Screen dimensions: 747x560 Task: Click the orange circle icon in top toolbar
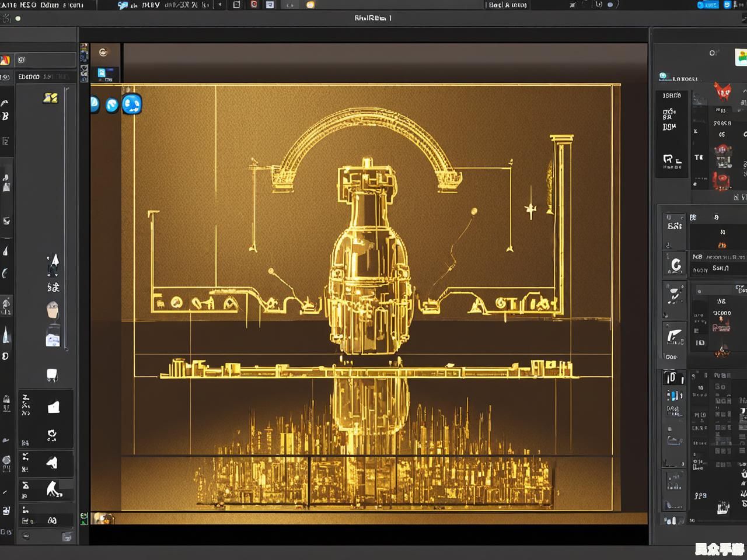[x=310, y=5]
